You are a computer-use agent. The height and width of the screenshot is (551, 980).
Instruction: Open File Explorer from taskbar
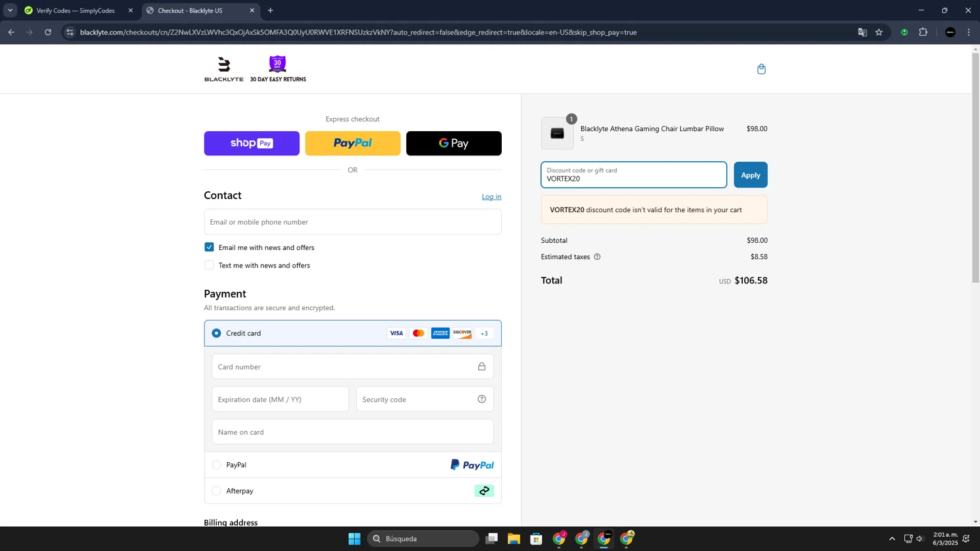(x=514, y=539)
